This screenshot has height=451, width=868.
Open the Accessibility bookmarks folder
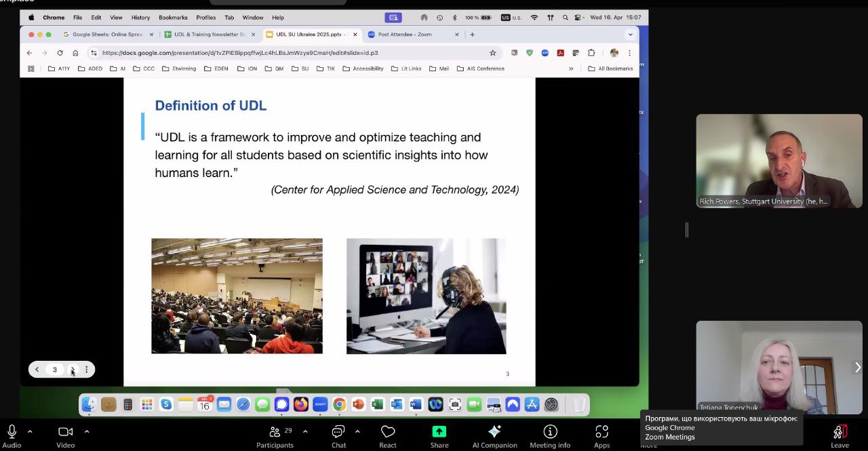pyautogui.click(x=363, y=68)
